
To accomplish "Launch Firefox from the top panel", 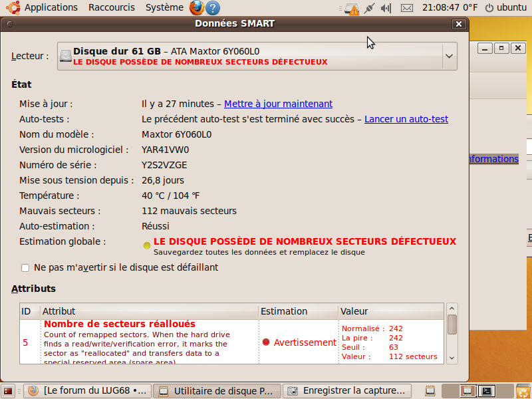I will point(197,8).
